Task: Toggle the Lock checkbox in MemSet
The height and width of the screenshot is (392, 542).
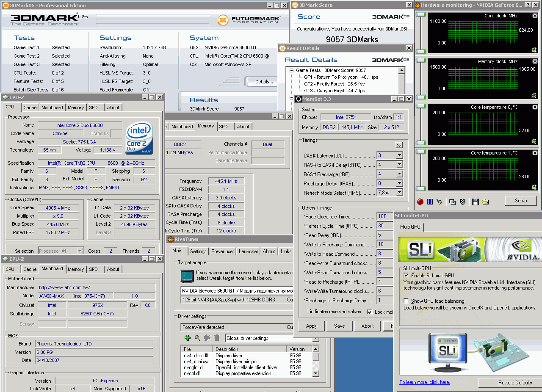Action: click(371, 312)
